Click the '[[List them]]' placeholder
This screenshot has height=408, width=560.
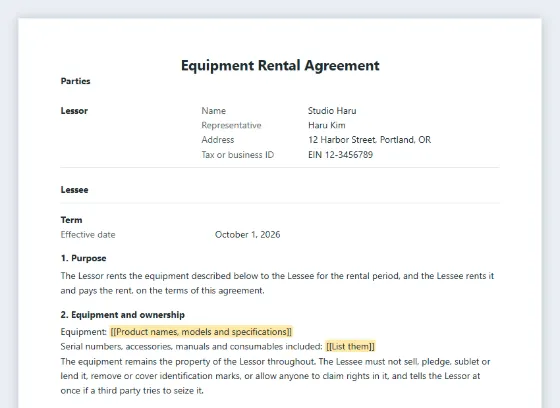[x=350, y=347]
